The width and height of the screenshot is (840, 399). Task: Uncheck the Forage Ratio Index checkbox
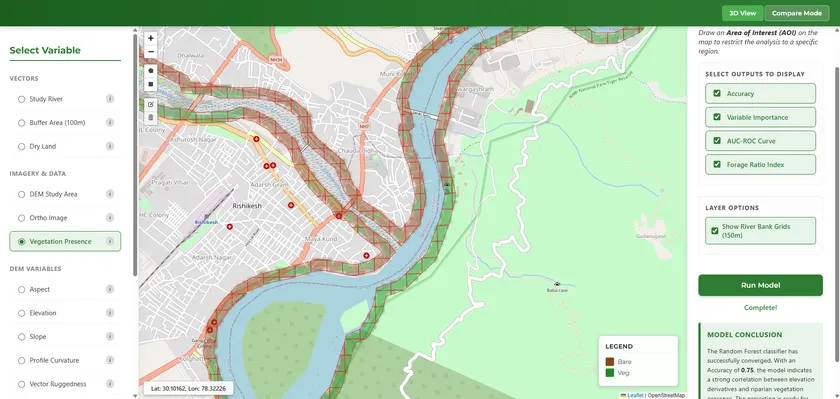tap(717, 164)
